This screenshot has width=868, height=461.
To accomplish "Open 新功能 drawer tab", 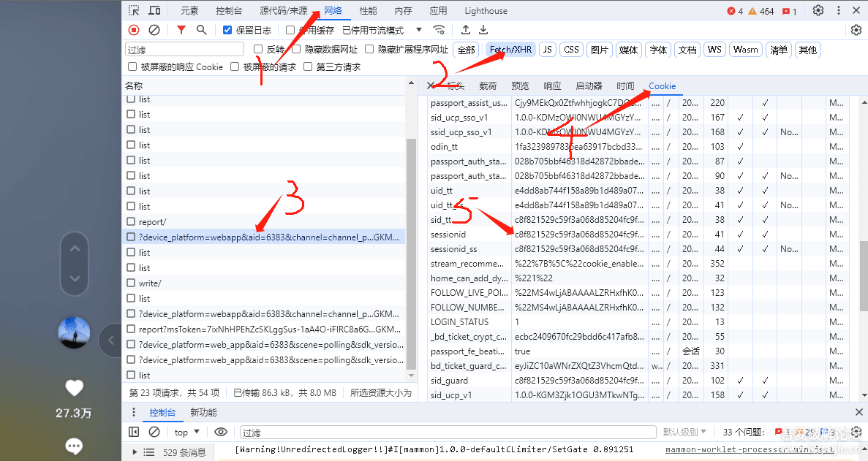I will pyautogui.click(x=203, y=412).
